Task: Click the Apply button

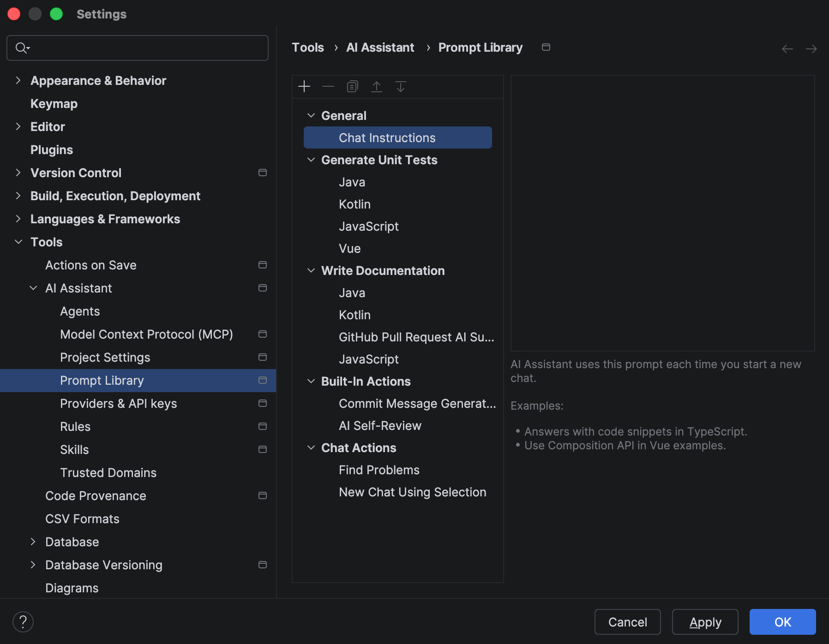Action: click(705, 622)
